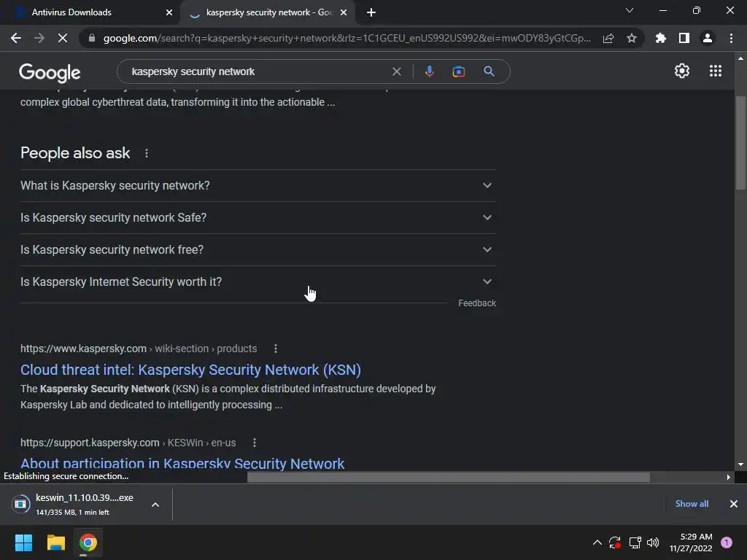Search by image with the camera icon
The width and height of the screenshot is (747, 560).
[x=458, y=71]
